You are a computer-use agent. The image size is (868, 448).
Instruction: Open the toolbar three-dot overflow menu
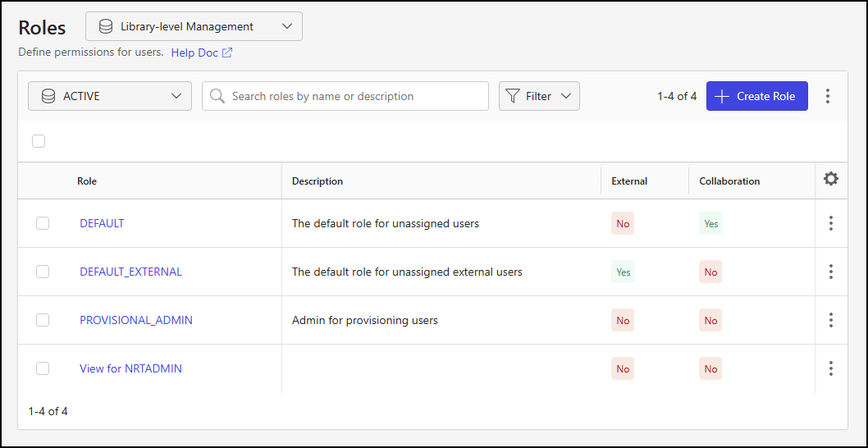click(x=828, y=96)
